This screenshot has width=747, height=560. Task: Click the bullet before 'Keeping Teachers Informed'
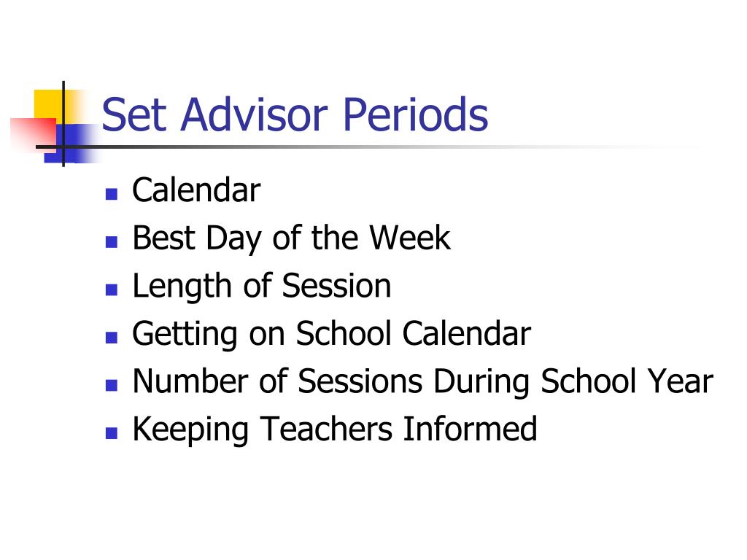(x=112, y=432)
